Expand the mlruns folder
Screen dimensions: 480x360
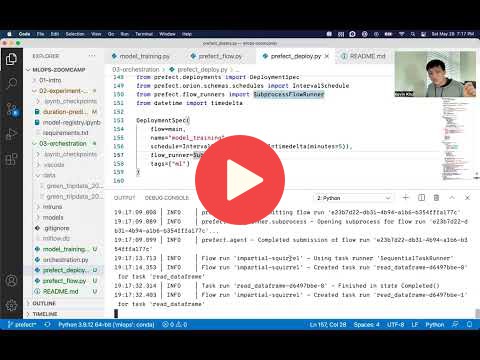[x=53, y=207]
